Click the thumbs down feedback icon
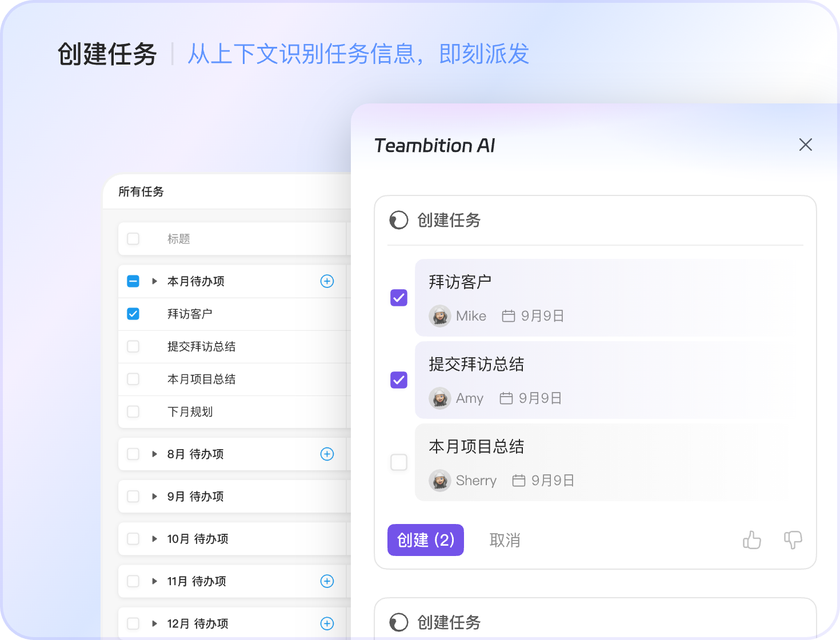 point(793,539)
